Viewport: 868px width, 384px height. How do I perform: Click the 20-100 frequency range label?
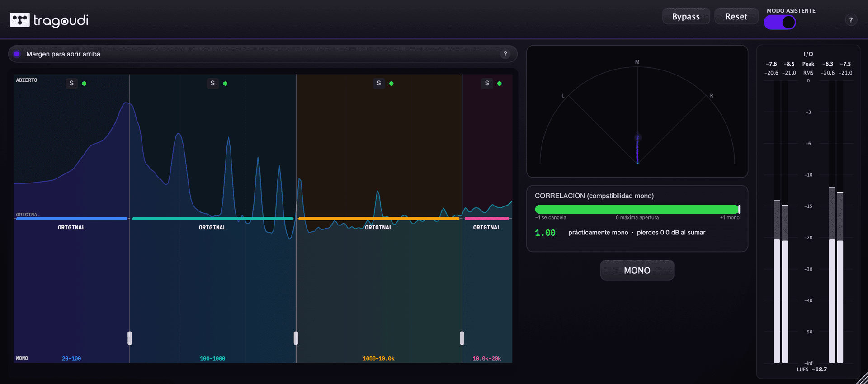(71, 359)
